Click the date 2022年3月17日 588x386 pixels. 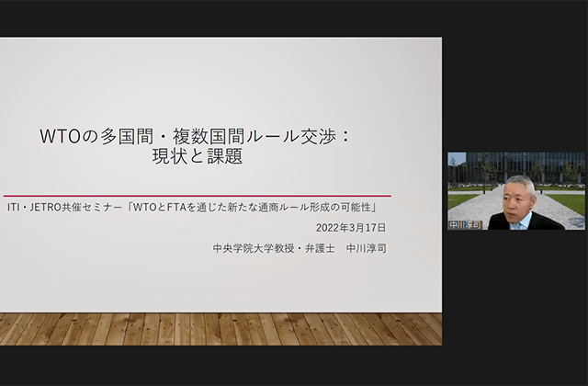(351, 227)
